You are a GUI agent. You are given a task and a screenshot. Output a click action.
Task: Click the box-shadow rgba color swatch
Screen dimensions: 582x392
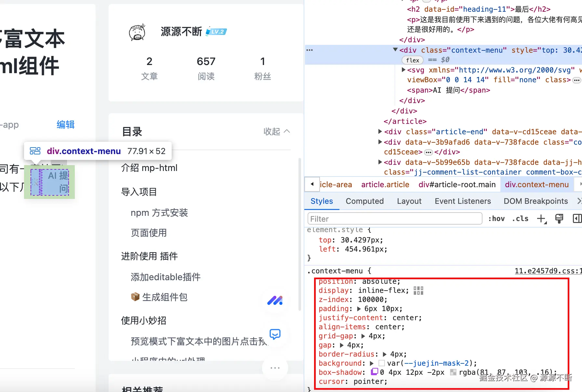(453, 372)
